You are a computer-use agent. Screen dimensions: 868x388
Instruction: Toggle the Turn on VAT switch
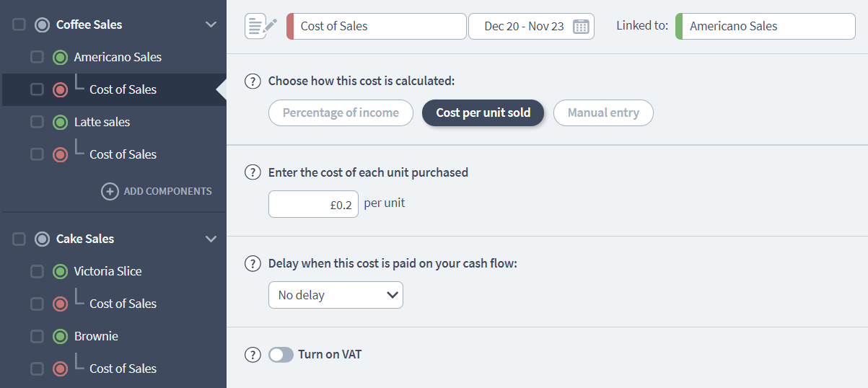click(x=281, y=354)
